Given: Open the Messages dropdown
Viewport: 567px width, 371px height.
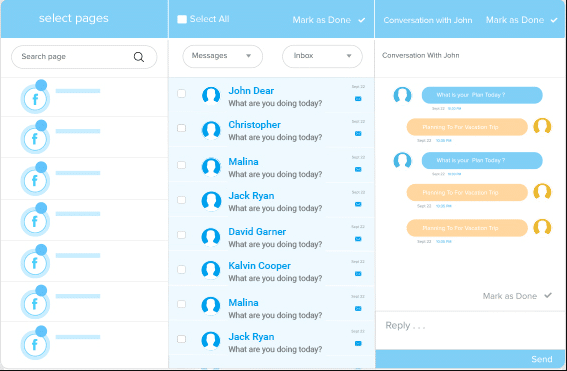Looking at the screenshot, I should click(x=223, y=56).
